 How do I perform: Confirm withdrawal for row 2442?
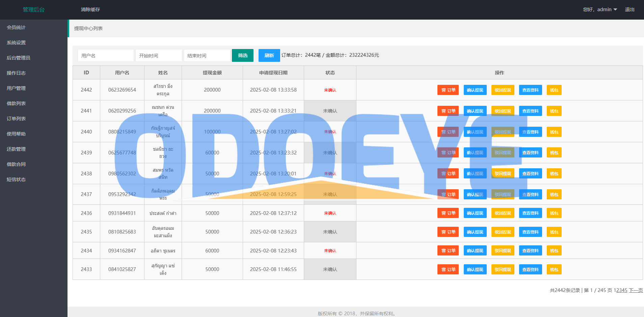coord(475,90)
